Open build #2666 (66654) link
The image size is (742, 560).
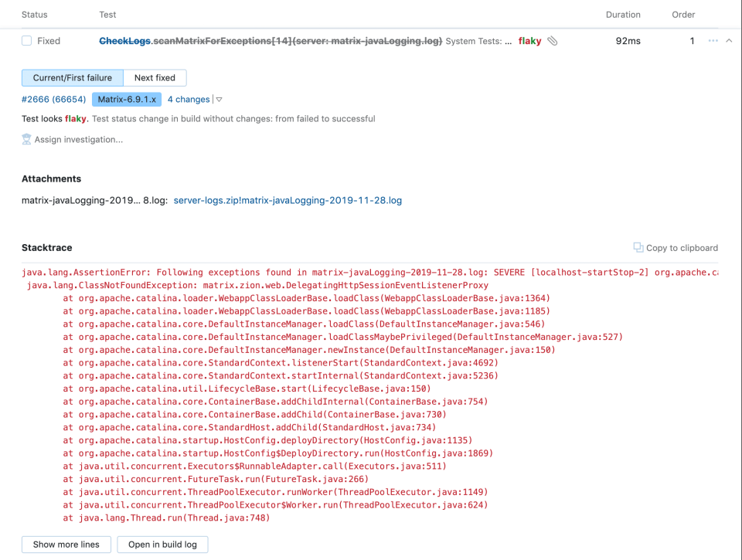[53, 100]
